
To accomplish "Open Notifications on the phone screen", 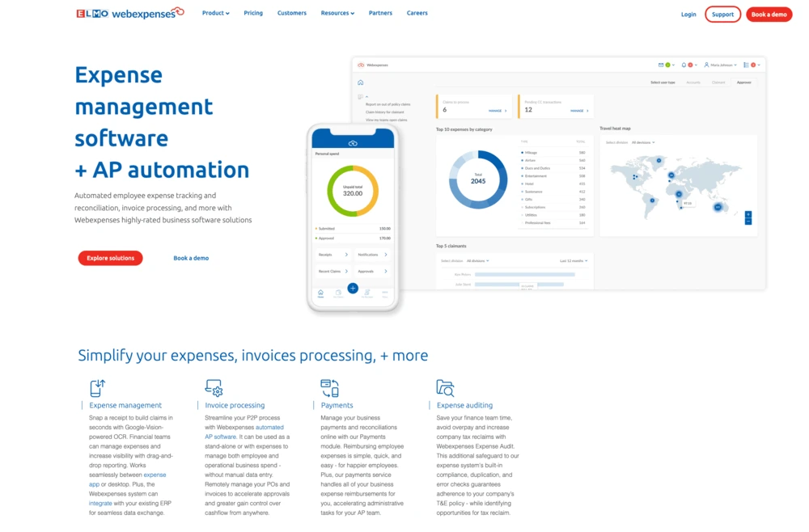I will [x=372, y=255].
